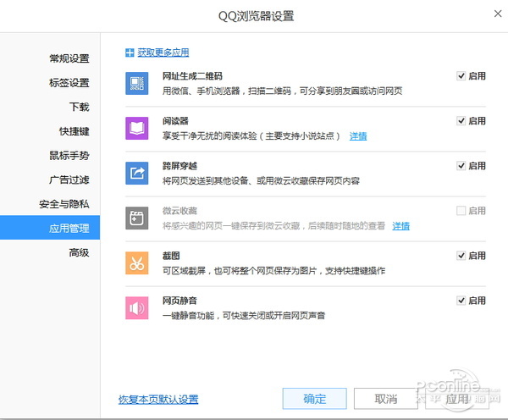Close the QQ browser settings window
Screen dimensions: 508x420
(x=494, y=13)
